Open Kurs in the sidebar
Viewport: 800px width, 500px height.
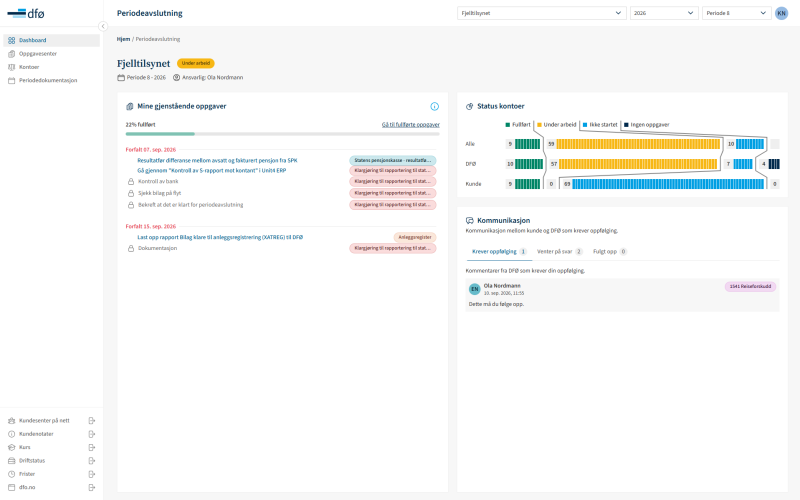pos(24,447)
